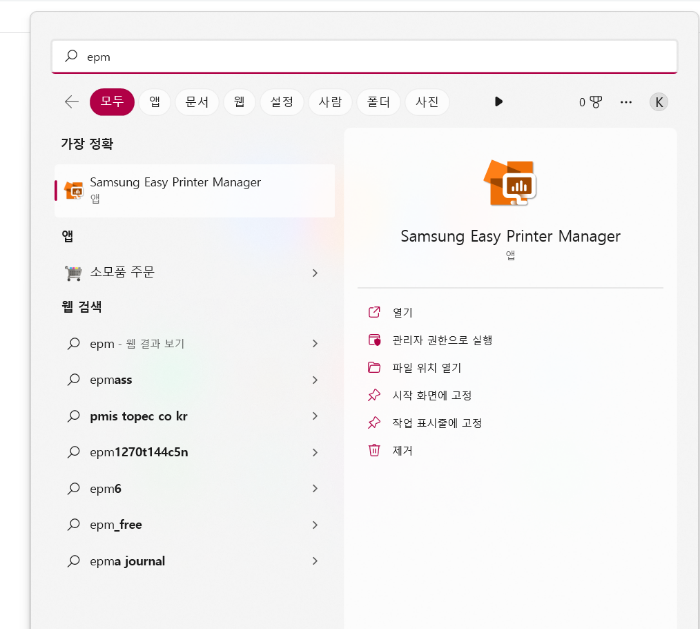Click search icon beside epm1270t144c5n

pyautogui.click(x=73, y=452)
